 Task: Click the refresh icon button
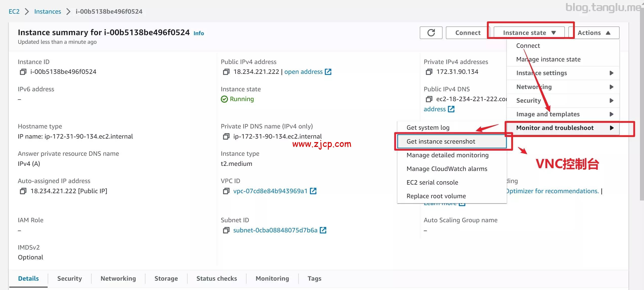pyautogui.click(x=431, y=33)
